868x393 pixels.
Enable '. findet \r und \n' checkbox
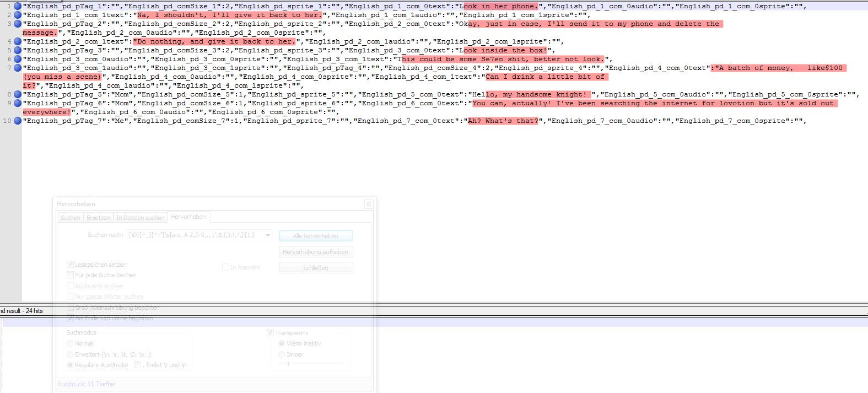pos(138,365)
